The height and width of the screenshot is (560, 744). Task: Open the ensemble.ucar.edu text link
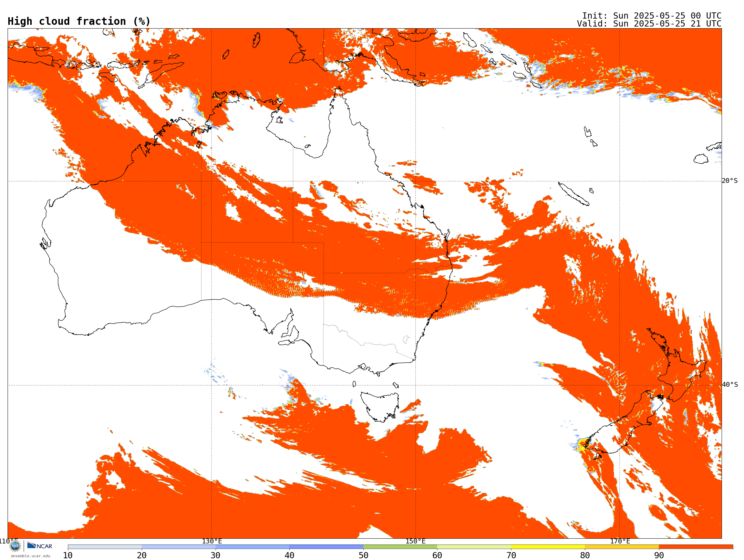point(31,556)
